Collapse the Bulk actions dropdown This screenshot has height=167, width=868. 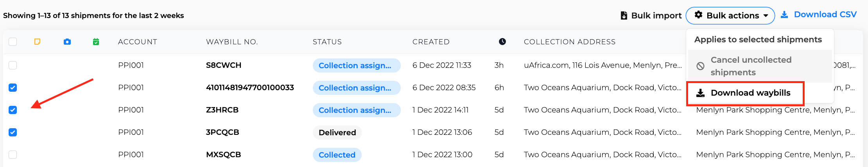(x=730, y=16)
